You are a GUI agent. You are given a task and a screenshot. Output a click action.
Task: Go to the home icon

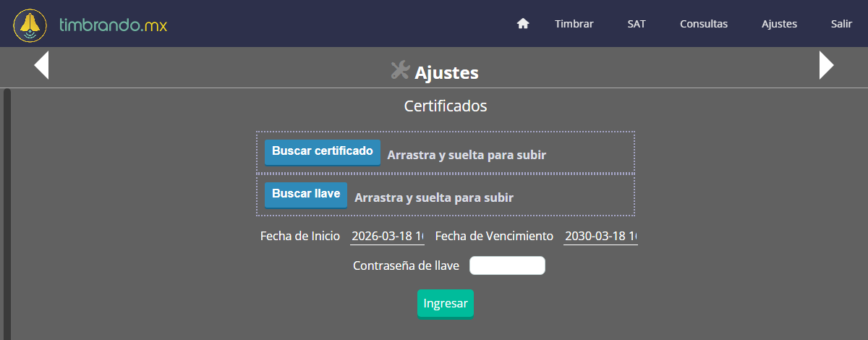[x=523, y=24]
